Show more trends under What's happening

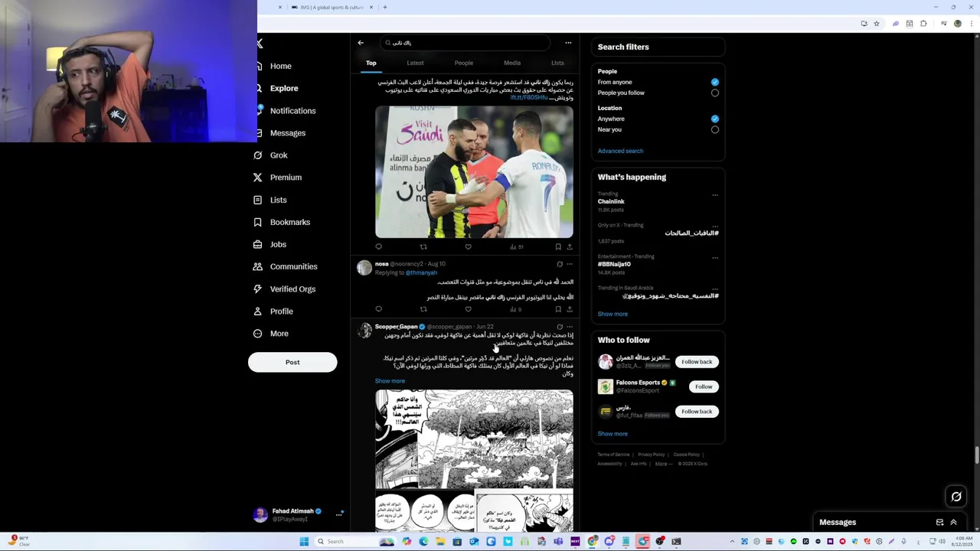[612, 314]
